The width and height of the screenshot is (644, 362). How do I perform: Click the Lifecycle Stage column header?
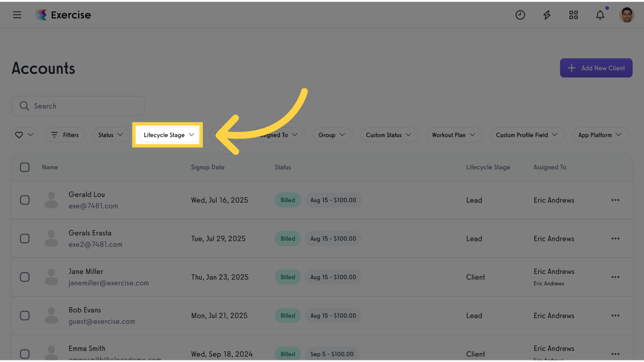[x=488, y=167]
